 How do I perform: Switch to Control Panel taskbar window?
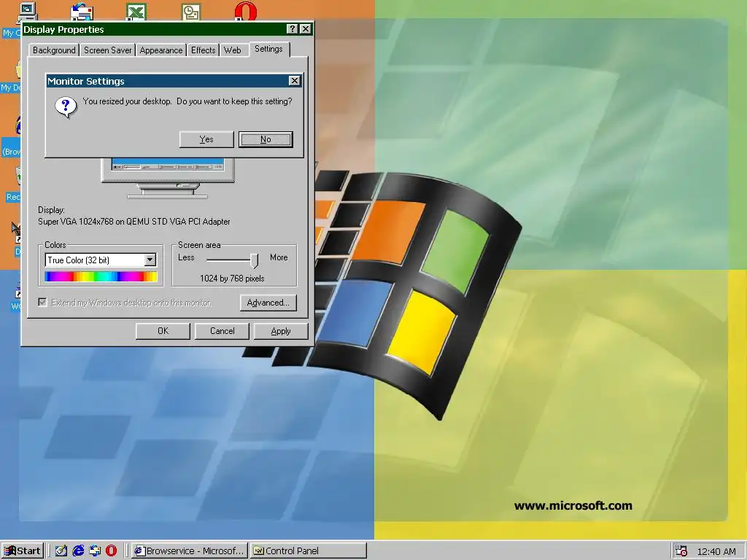309,551
